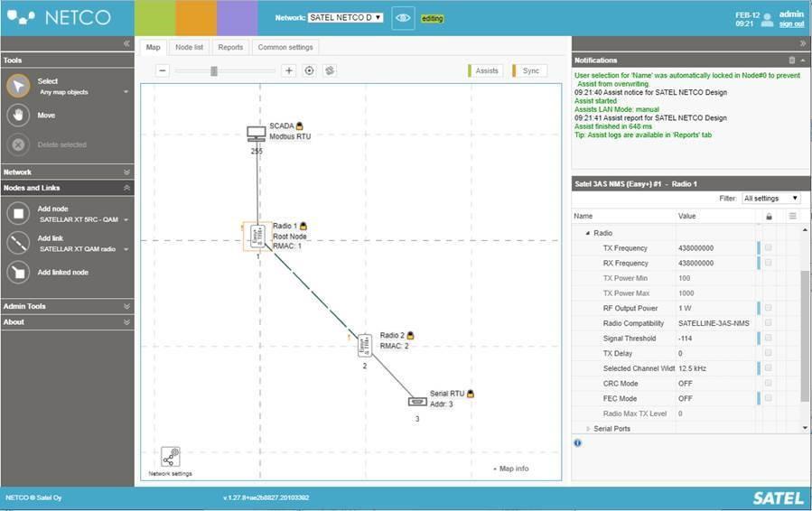Select the Serial RTU node icon
812x511 pixels.
pyautogui.click(x=417, y=401)
